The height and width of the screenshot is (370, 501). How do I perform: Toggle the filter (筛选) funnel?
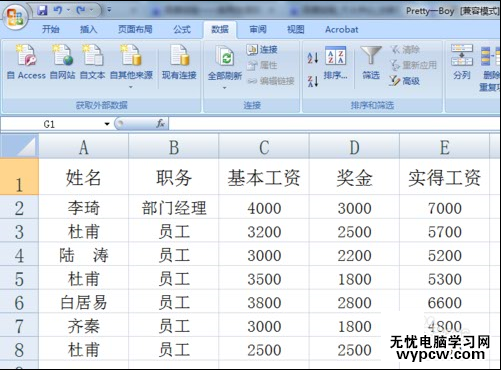point(371,63)
